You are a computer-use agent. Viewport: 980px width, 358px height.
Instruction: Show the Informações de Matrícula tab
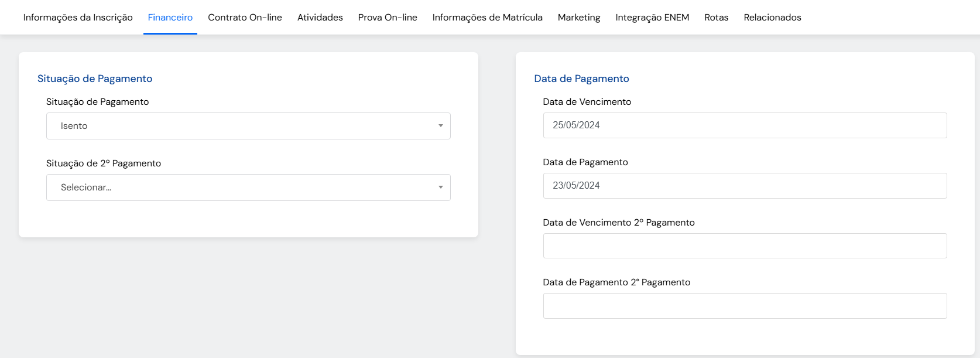(488, 18)
